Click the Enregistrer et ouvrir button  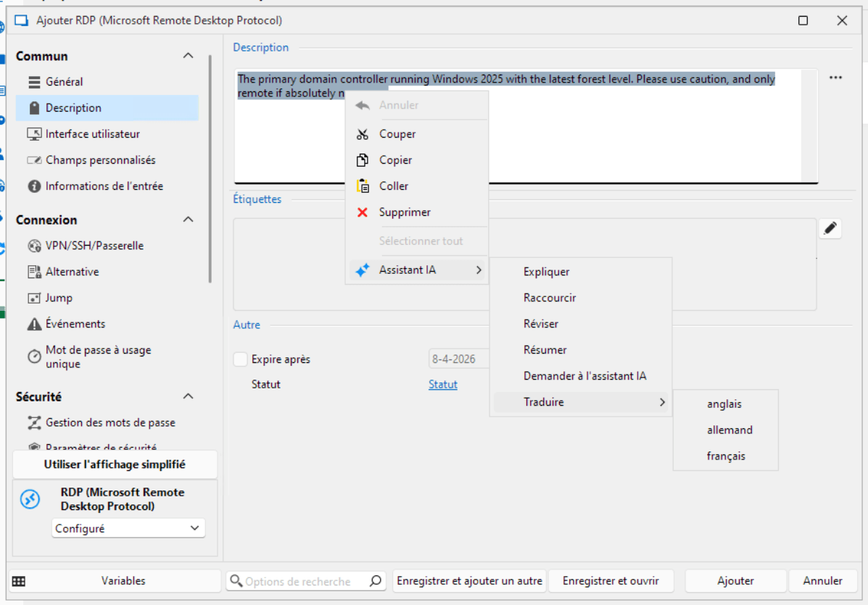point(611,581)
